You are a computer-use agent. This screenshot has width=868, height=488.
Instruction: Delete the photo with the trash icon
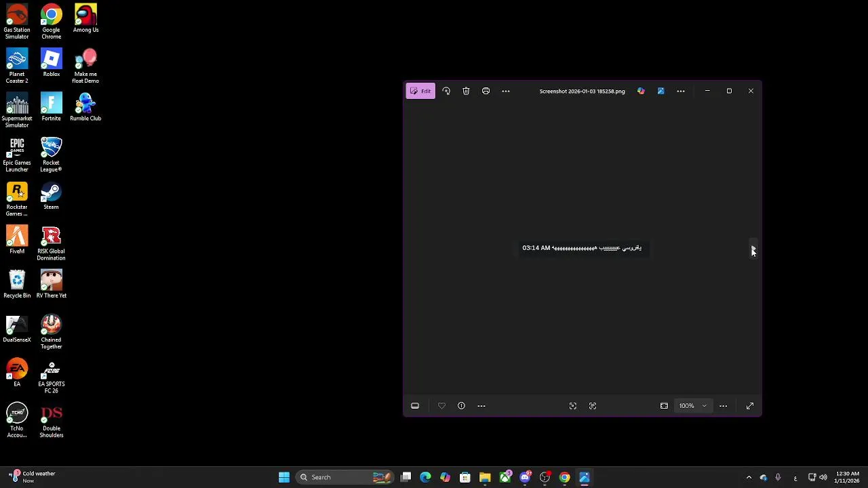tap(466, 91)
